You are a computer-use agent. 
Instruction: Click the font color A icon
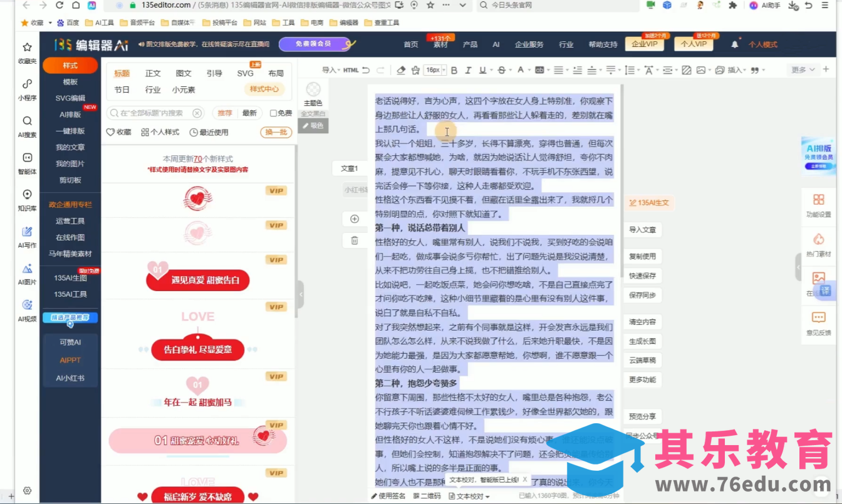(x=520, y=69)
